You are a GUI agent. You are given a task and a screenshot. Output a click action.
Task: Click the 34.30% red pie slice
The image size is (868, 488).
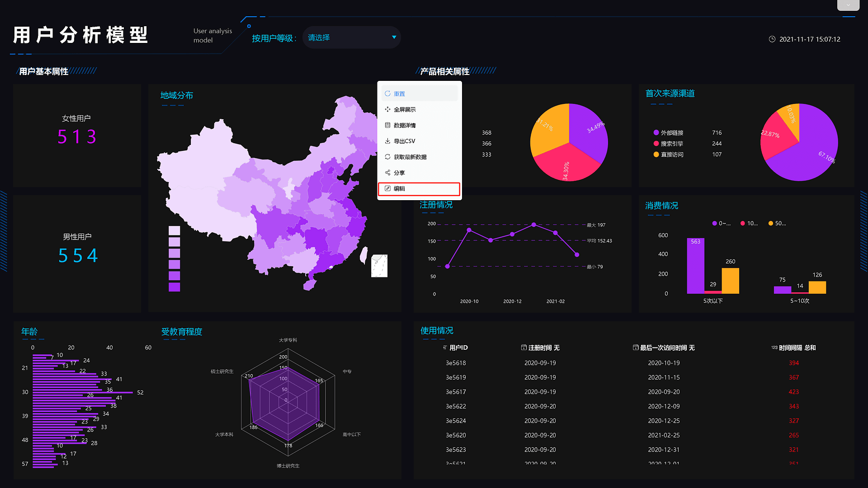pyautogui.click(x=567, y=164)
